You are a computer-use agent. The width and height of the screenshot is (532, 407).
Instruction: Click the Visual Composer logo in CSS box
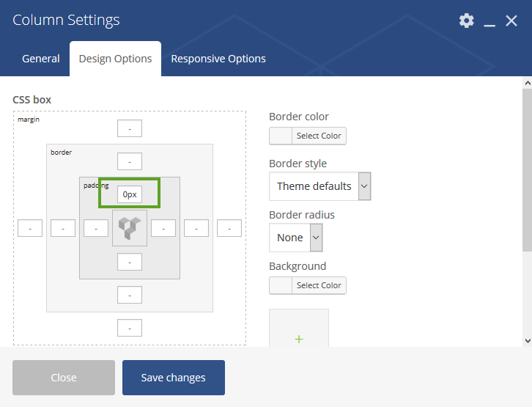(130, 228)
